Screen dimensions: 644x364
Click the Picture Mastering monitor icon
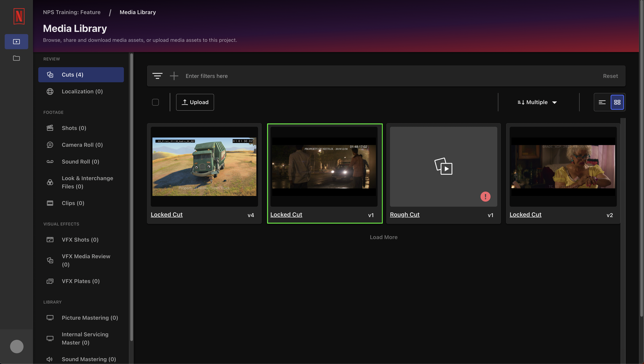click(x=50, y=318)
